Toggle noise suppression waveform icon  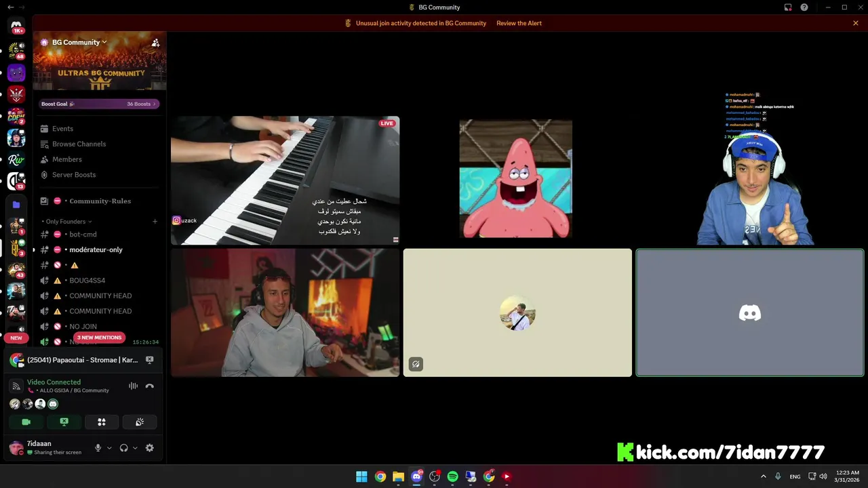point(133,386)
